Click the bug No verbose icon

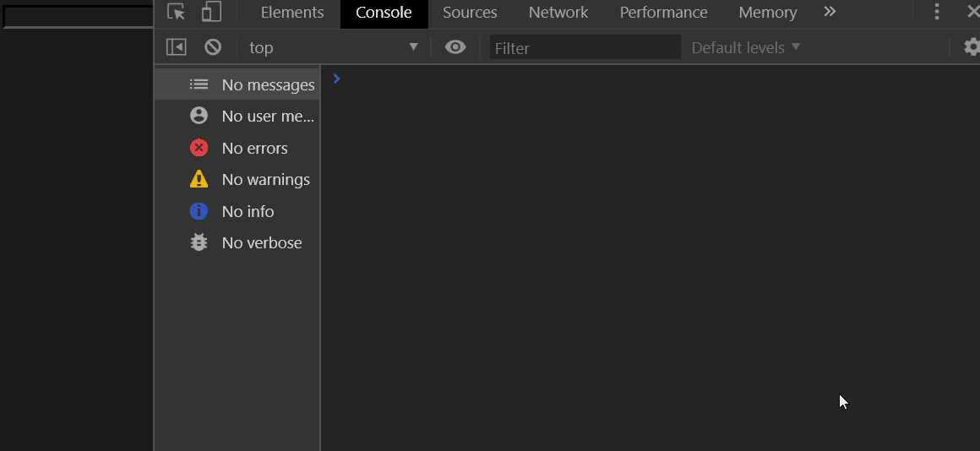coord(199,242)
